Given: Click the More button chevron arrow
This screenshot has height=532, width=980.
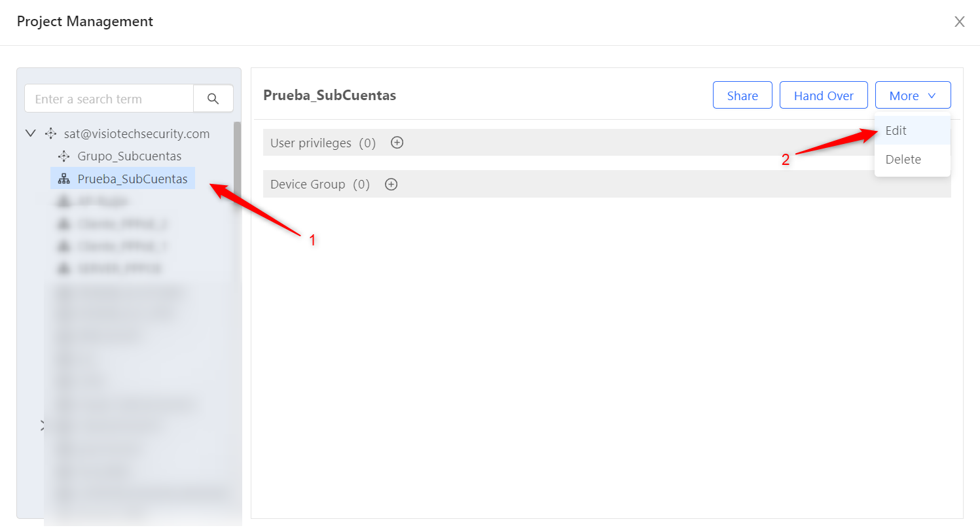Looking at the screenshot, I should pyautogui.click(x=932, y=96).
